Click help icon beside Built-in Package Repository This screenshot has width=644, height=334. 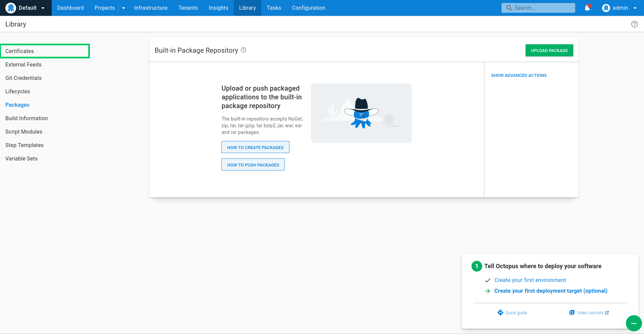[x=244, y=50]
